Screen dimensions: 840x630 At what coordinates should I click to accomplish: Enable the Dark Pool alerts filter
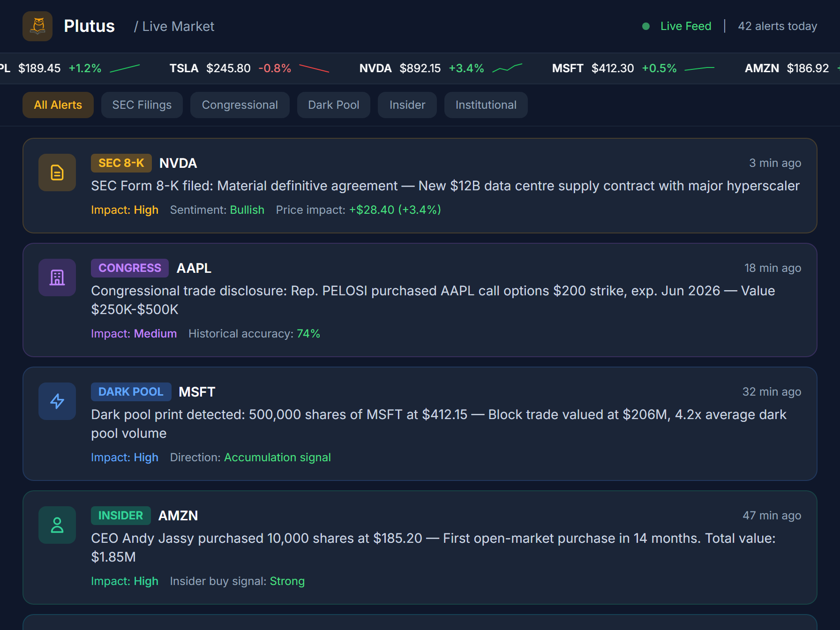tap(333, 105)
